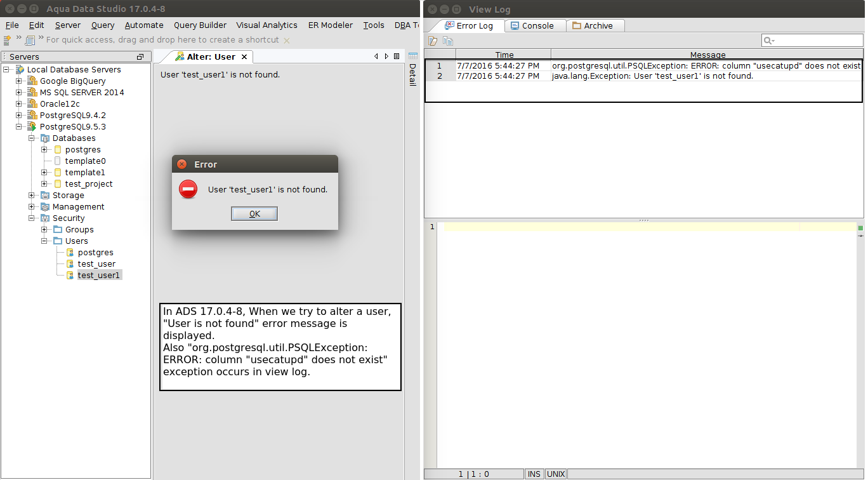868x480 pixels.
Task: Expand the Storage node
Action: pos(32,196)
